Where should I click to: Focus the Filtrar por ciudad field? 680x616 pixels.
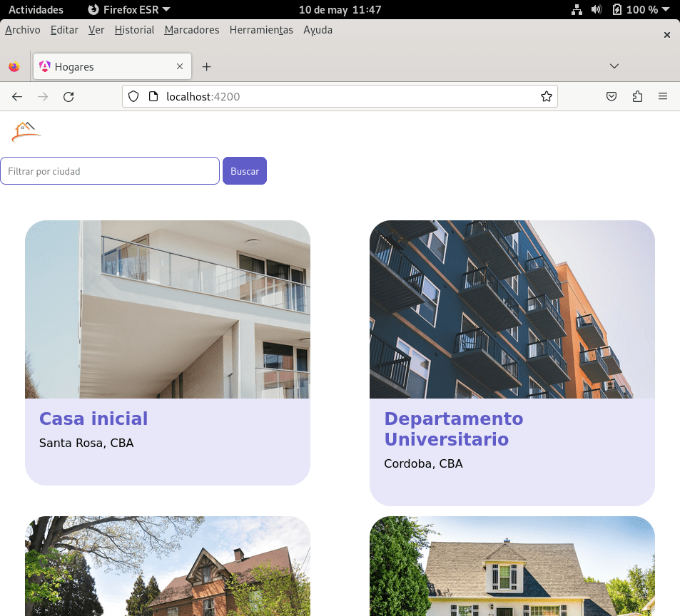110,171
